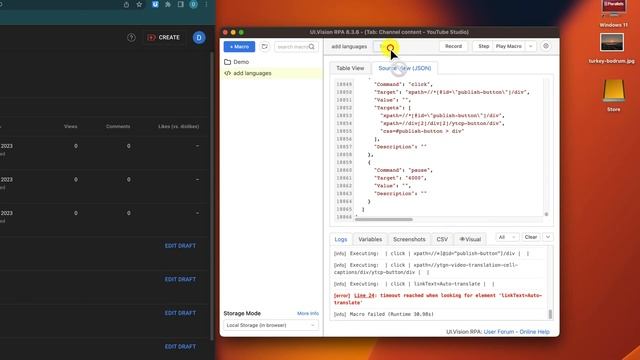The image size is (640, 360).
Task: Click the Record button
Action: click(x=453, y=47)
